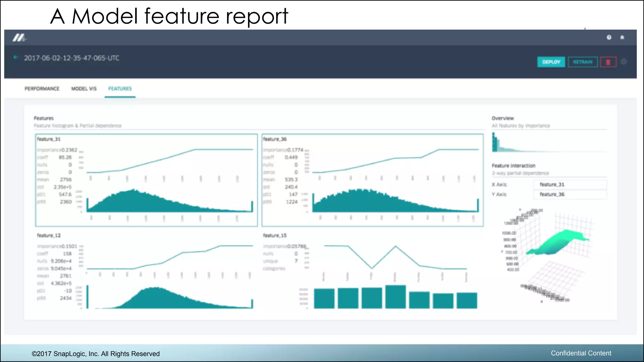Click feature_31 p01 value 547.6
This screenshot has height=362, width=644.
(x=65, y=194)
